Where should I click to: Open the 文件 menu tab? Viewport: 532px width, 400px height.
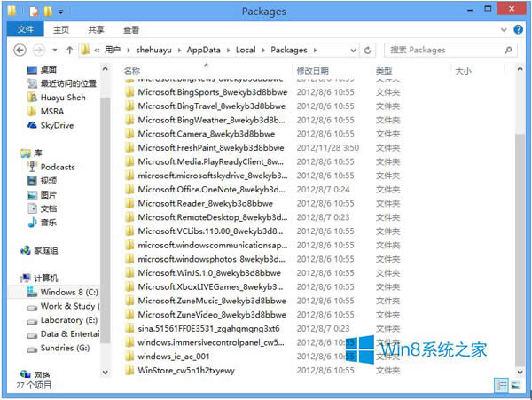tap(26, 29)
